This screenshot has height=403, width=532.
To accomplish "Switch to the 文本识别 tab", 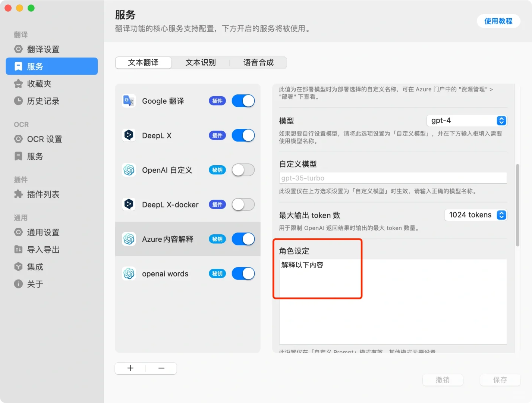I will (201, 62).
